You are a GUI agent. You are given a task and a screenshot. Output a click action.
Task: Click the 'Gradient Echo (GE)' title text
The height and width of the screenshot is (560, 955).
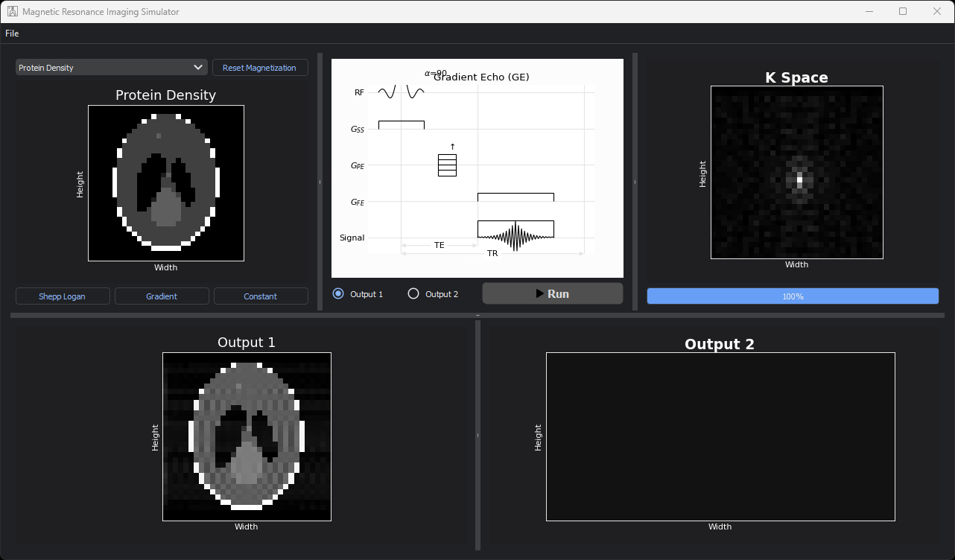[x=481, y=77]
